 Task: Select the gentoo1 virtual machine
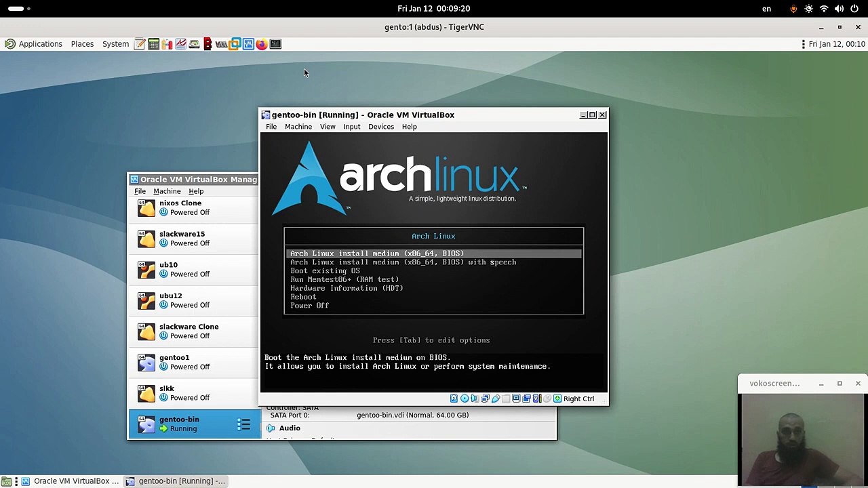point(194,362)
